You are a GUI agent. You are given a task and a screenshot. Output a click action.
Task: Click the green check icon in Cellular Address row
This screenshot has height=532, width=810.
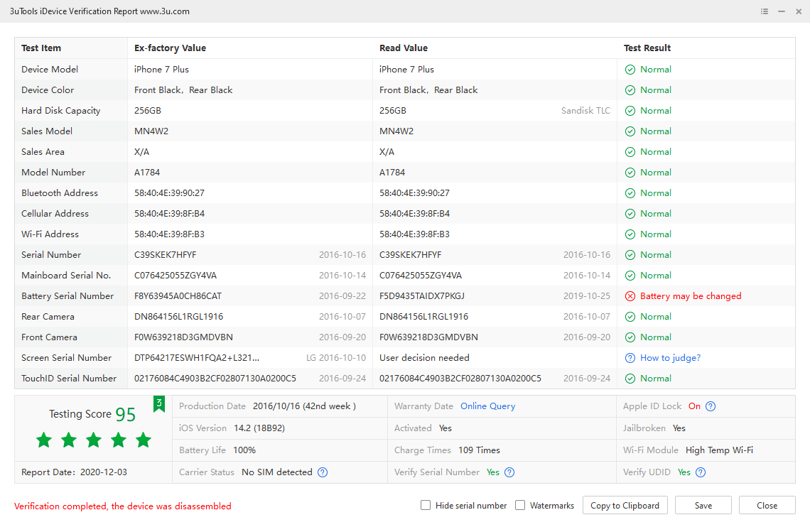point(630,214)
